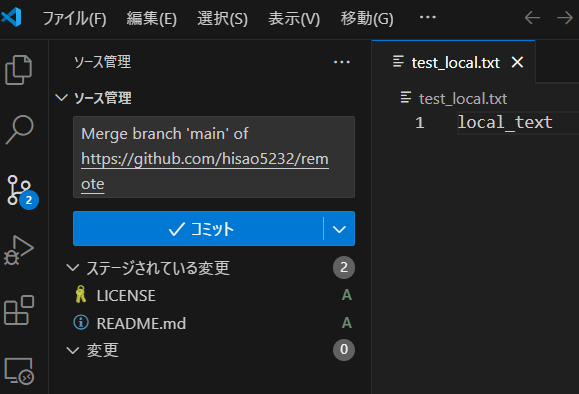Open the 表示(V) menu
The width and height of the screenshot is (579, 394).
tap(294, 18)
